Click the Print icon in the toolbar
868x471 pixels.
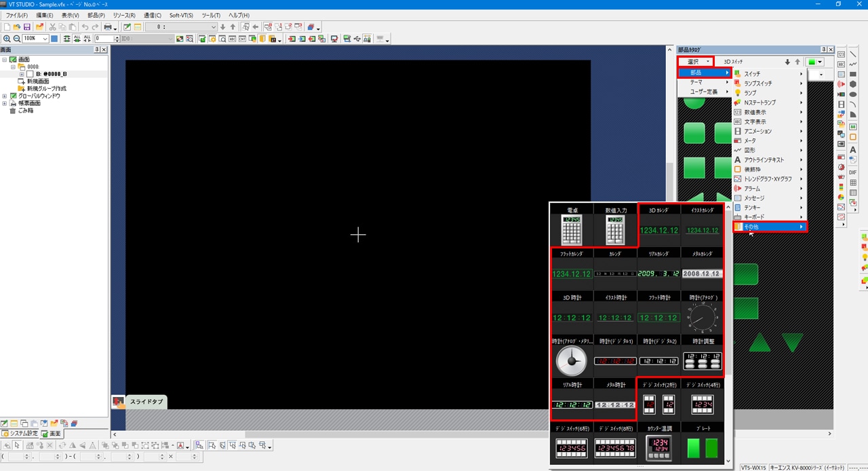[108, 27]
